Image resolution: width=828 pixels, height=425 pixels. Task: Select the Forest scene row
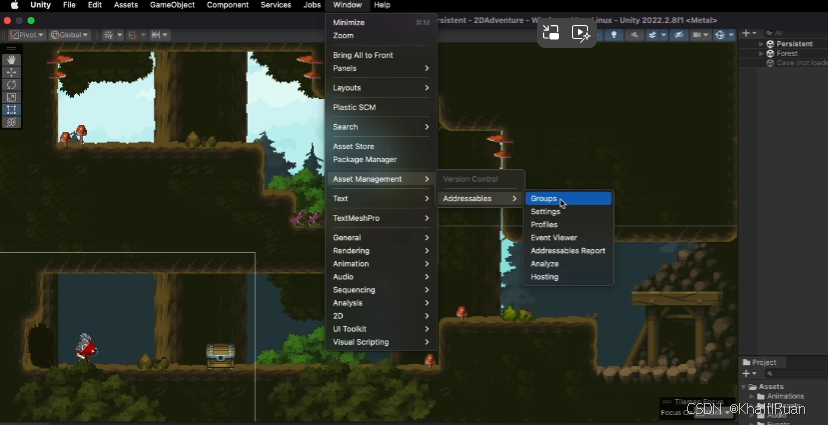783,53
